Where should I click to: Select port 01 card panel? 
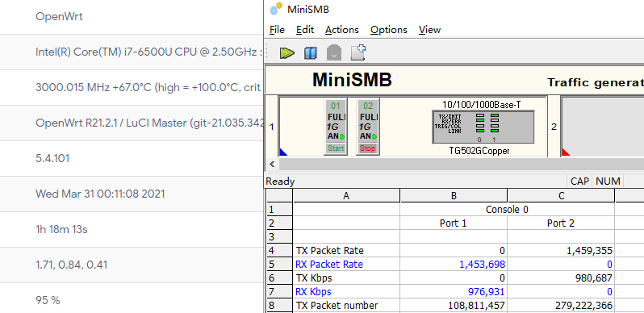pyautogui.click(x=336, y=127)
